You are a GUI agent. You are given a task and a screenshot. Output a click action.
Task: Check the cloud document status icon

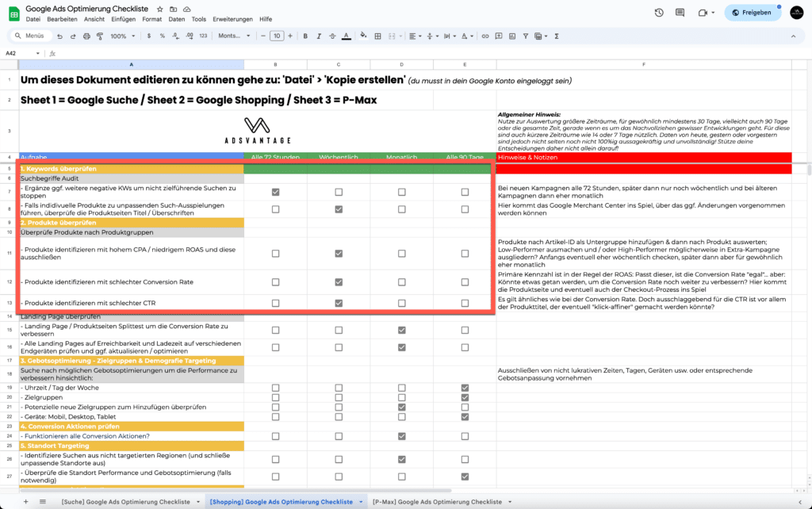[x=187, y=10]
